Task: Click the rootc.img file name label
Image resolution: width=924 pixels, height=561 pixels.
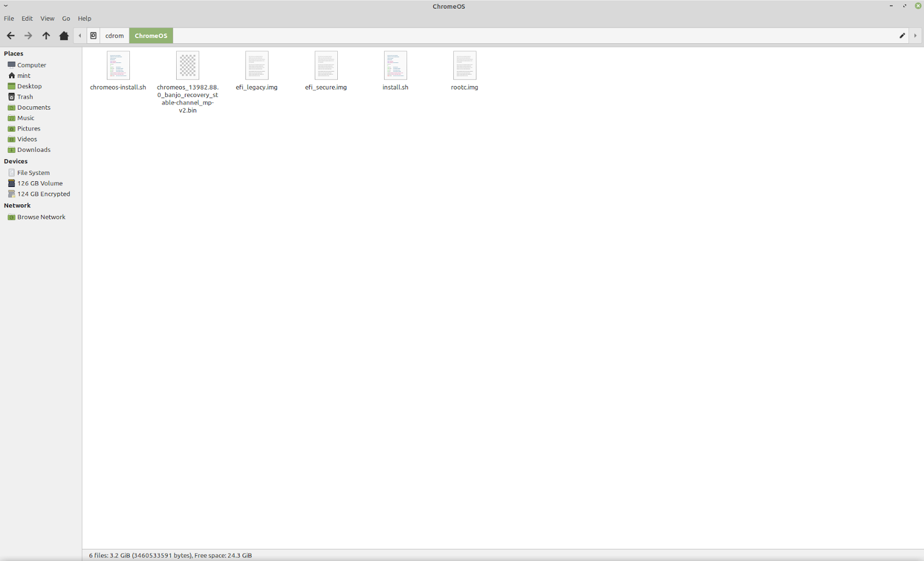Action: coord(464,88)
